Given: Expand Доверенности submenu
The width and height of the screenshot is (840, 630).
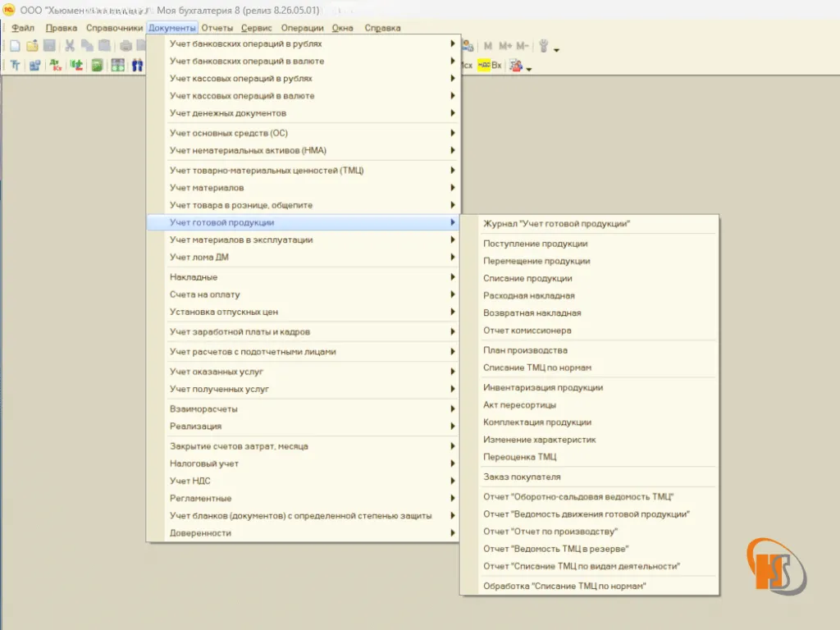Looking at the screenshot, I should click(x=304, y=533).
